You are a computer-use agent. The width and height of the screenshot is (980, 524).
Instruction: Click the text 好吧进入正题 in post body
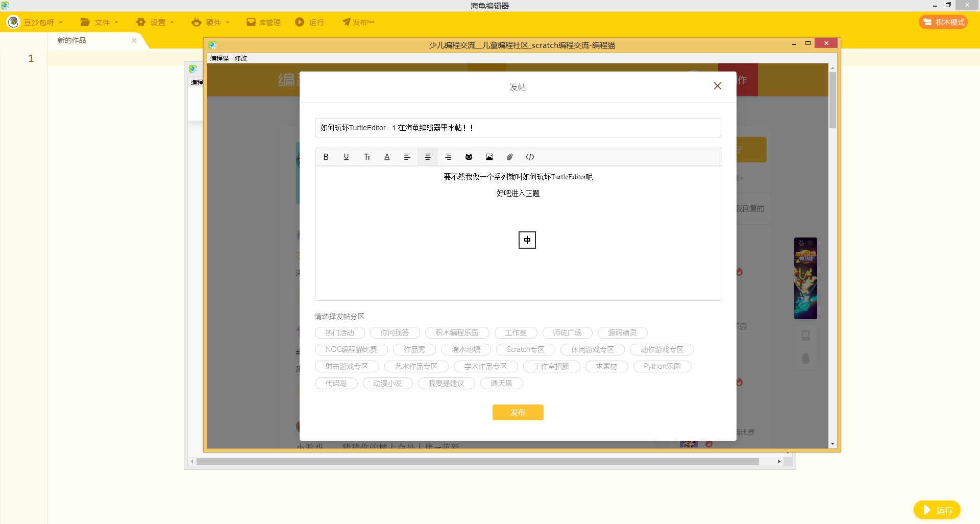[518, 194]
